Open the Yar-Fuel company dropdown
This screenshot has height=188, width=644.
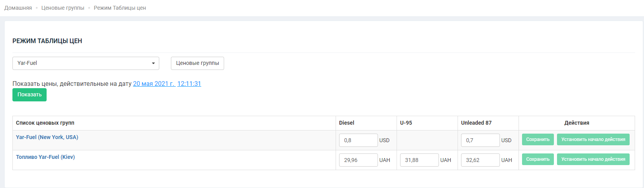[85, 63]
